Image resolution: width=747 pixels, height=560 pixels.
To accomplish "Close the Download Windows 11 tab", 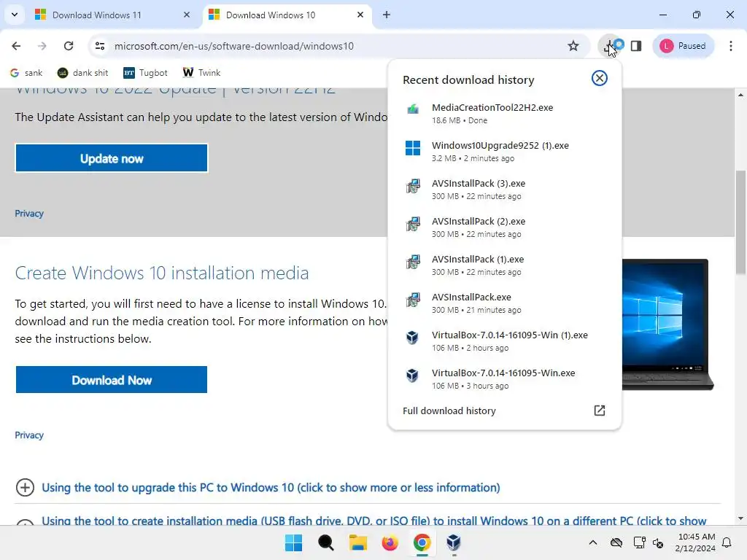I will pos(187,15).
